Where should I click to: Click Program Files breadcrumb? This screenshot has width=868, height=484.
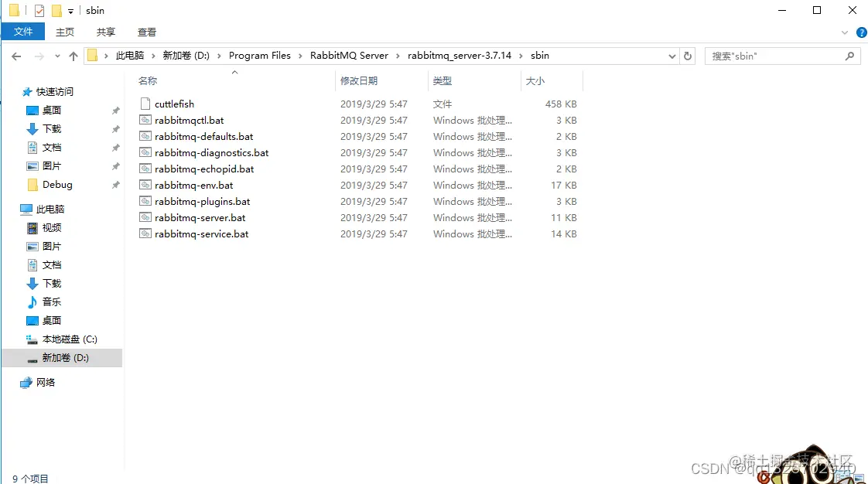(260, 56)
